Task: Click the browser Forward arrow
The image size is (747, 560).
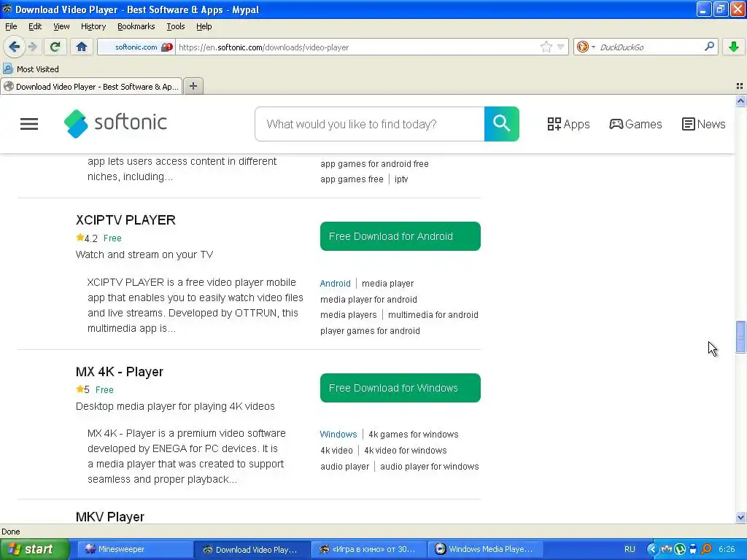Action: coord(32,47)
